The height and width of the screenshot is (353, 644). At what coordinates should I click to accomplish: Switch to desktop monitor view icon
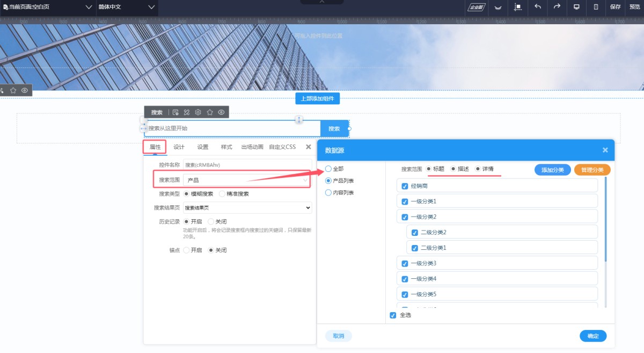pos(577,7)
